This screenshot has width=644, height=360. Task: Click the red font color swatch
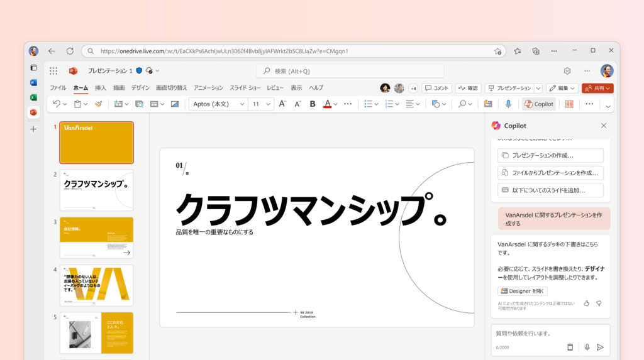pos(327,104)
